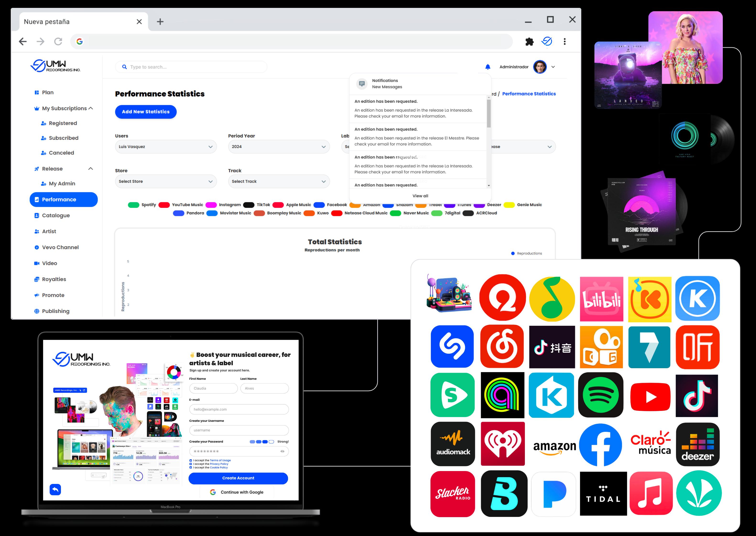Screen dimensions: 756x536
Task: Click notifications scrollbar down arrow
Action: pos(489,186)
